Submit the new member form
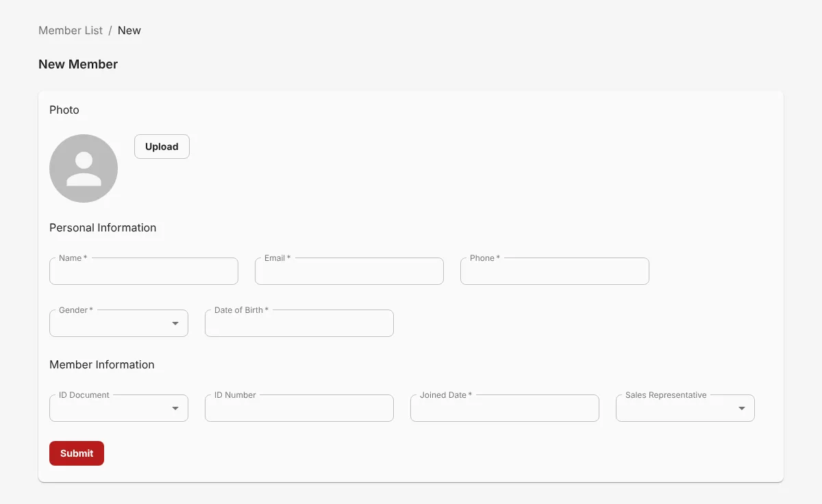The width and height of the screenshot is (822, 504). (77, 453)
